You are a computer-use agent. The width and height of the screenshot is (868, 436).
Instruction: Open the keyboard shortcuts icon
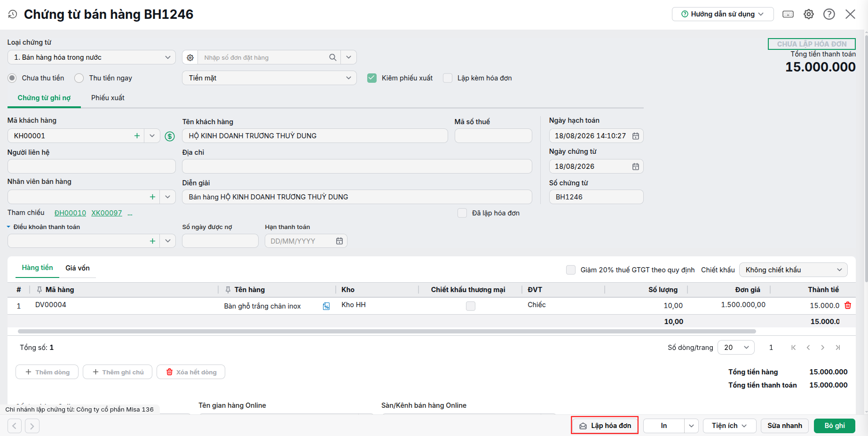click(x=788, y=14)
